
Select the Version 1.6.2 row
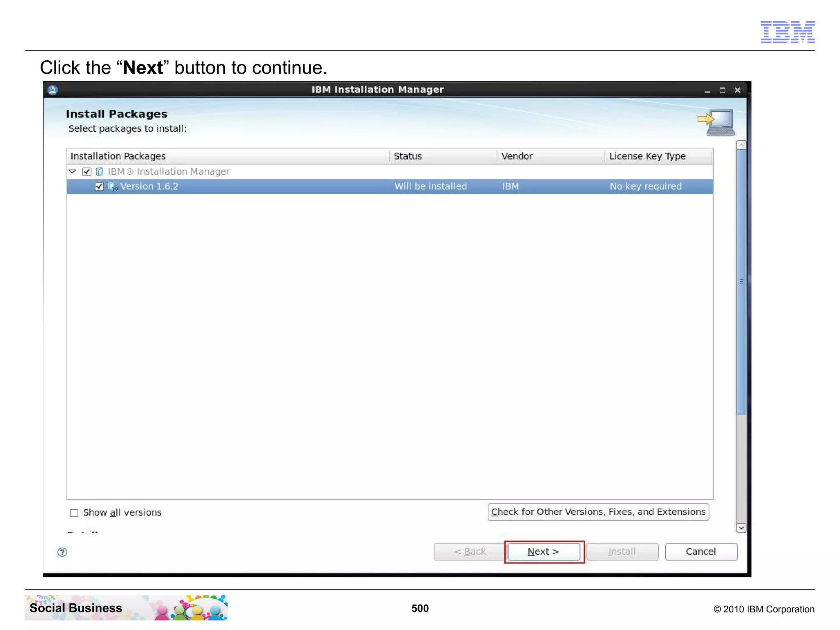coord(390,187)
